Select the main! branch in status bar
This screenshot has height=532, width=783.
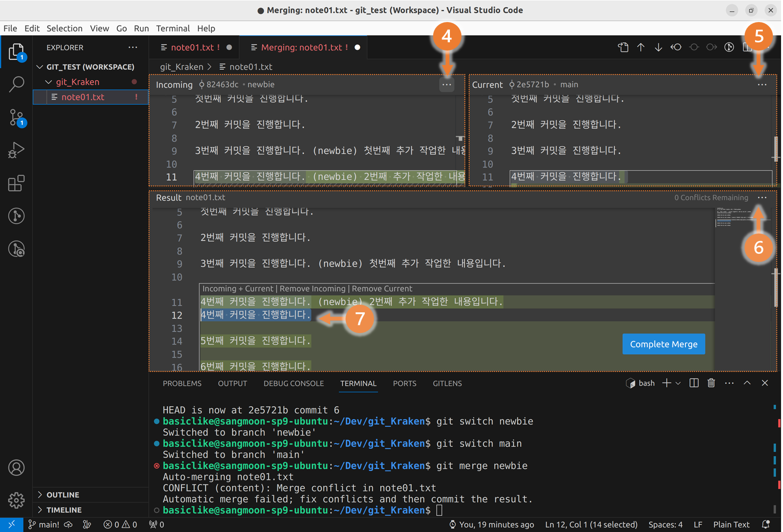pyautogui.click(x=44, y=524)
